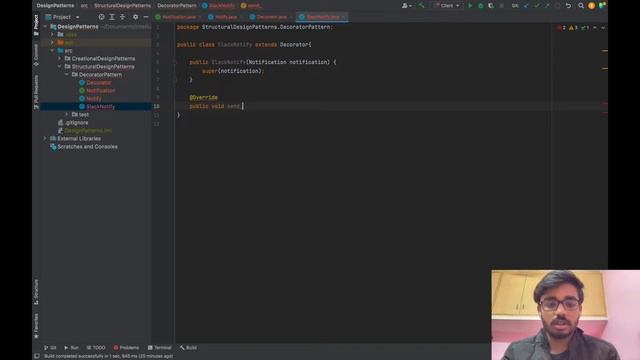Open the user account icon in toolbar
This screenshot has height=360, width=640.
click(407, 6)
